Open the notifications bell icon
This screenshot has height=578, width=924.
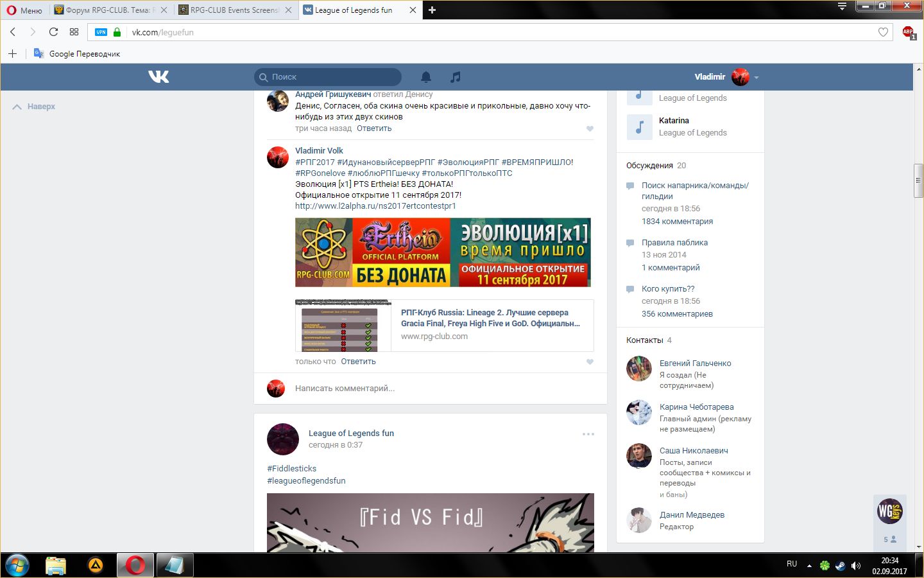point(426,77)
